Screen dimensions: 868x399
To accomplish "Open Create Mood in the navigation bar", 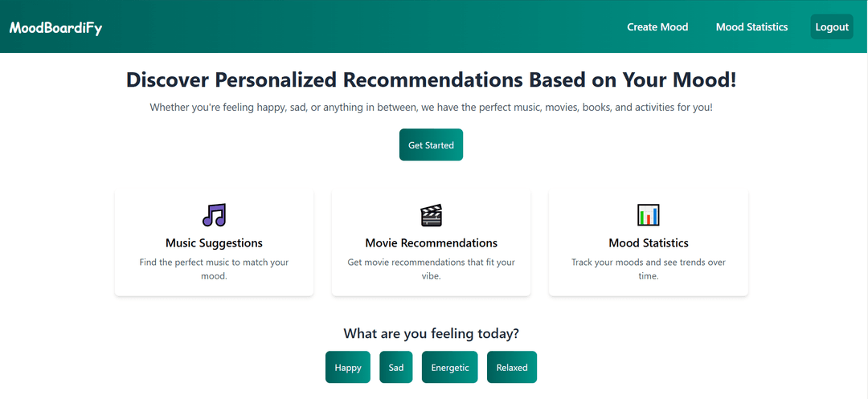I will [x=657, y=27].
